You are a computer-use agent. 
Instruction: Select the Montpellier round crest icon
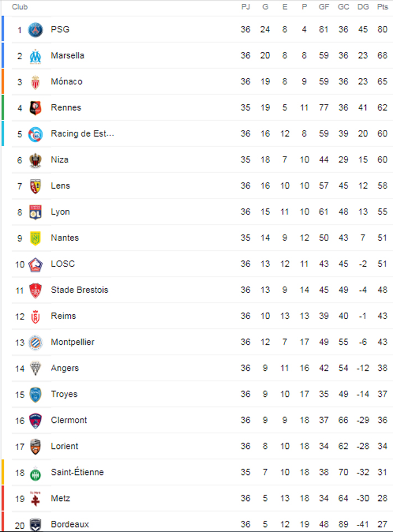click(x=35, y=342)
